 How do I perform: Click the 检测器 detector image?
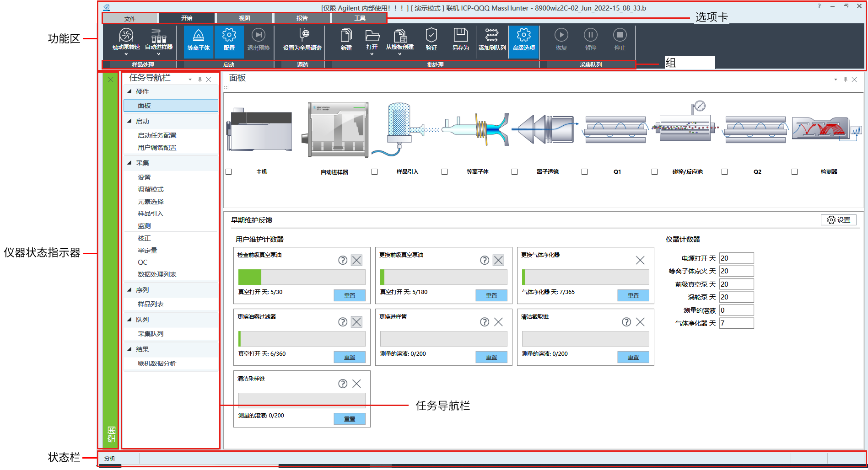(x=827, y=129)
